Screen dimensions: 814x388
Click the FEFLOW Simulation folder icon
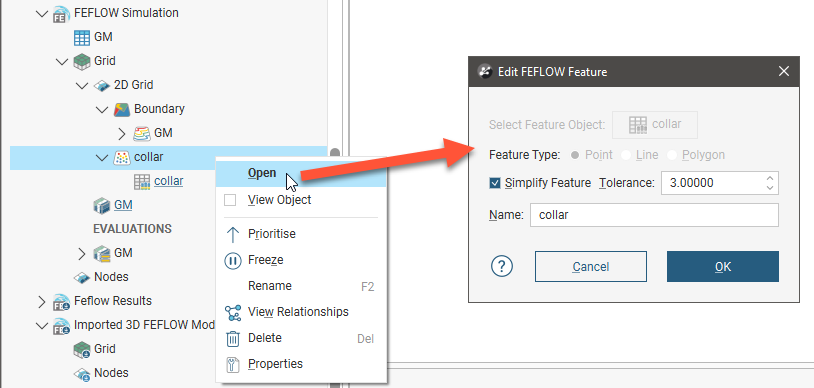click(x=61, y=14)
